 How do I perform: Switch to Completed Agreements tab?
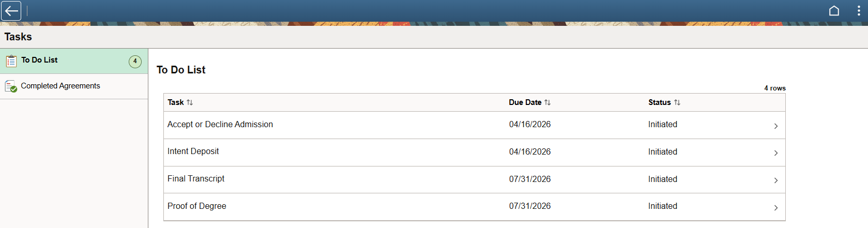[x=60, y=86]
